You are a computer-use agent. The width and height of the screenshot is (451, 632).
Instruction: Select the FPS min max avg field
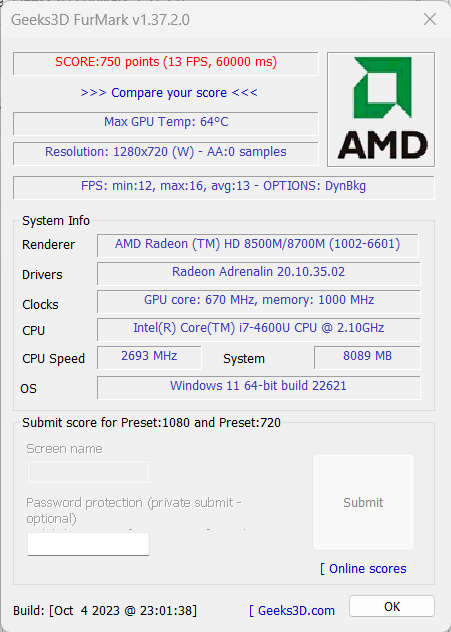224,187
